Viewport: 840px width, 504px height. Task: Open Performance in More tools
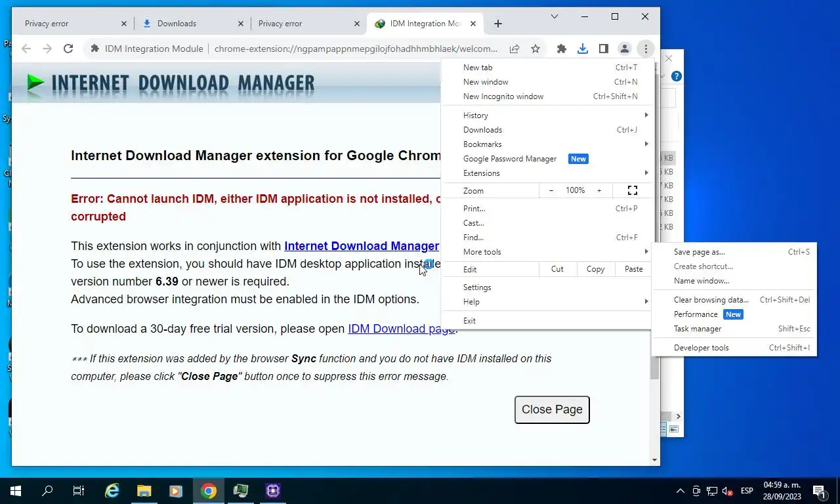(x=734, y=314)
